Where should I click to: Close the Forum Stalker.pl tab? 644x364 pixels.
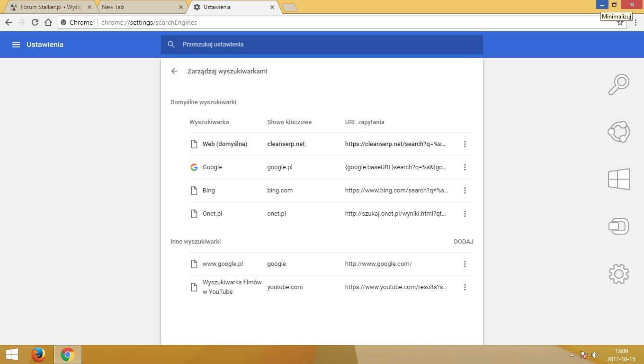coord(89,7)
